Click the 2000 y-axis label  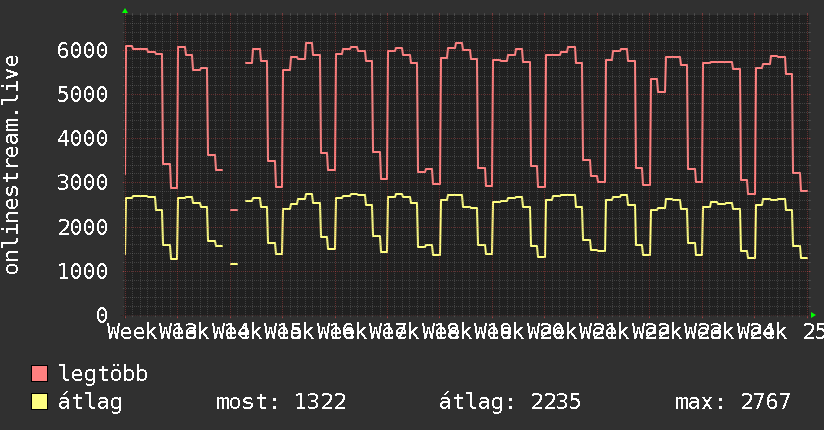83,227
